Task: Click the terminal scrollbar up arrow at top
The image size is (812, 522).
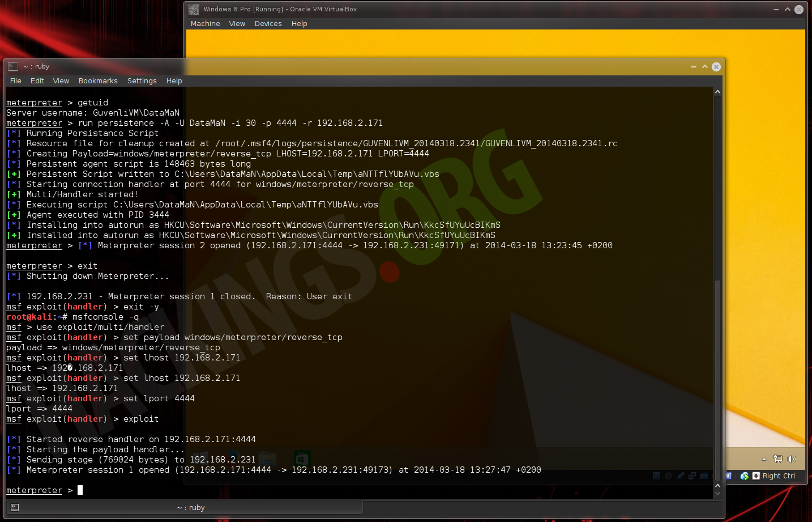Action: tap(717, 92)
